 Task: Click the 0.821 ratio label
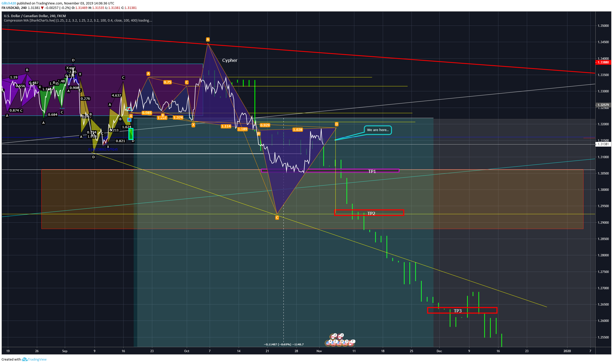pos(120,141)
